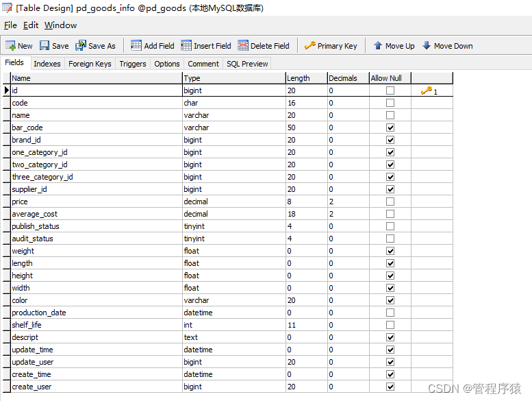
Task: Toggle Allow Null for bar_code field
Action: pyautogui.click(x=390, y=127)
